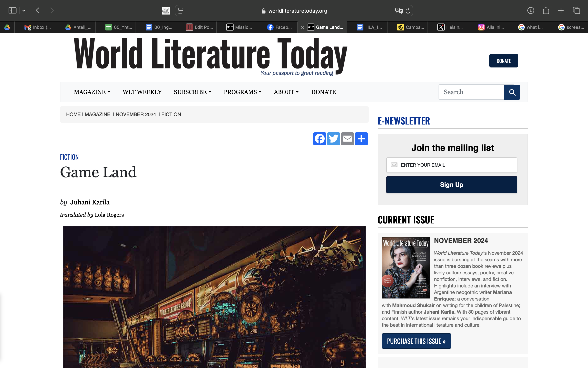Open author Juhani Karila link
This screenshot has width=588, height=368.
[x=90, y=202]
